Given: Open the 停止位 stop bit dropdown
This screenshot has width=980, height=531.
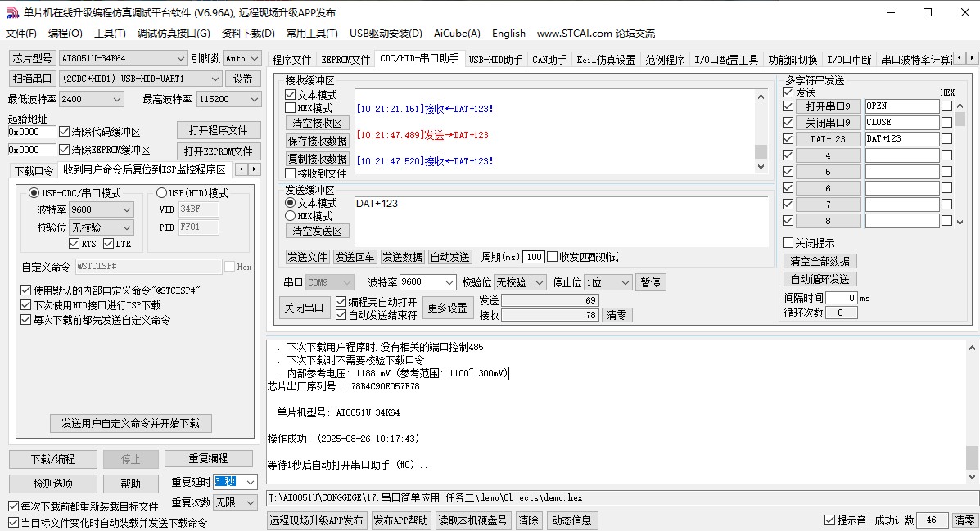Looking at the screenshot, I should (625, 282).
